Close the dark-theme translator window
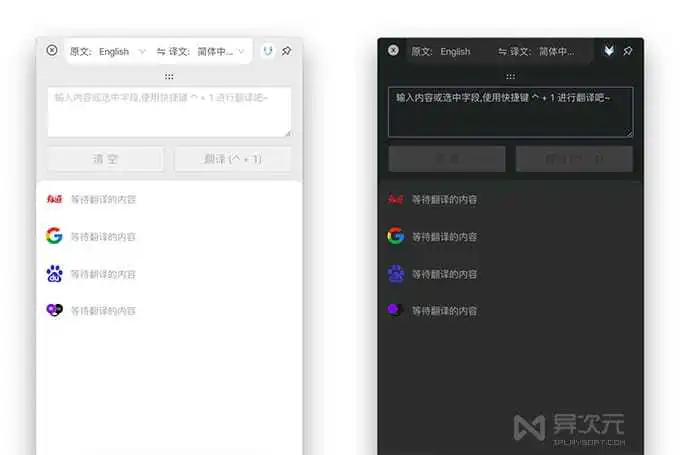 click(393, 50)
